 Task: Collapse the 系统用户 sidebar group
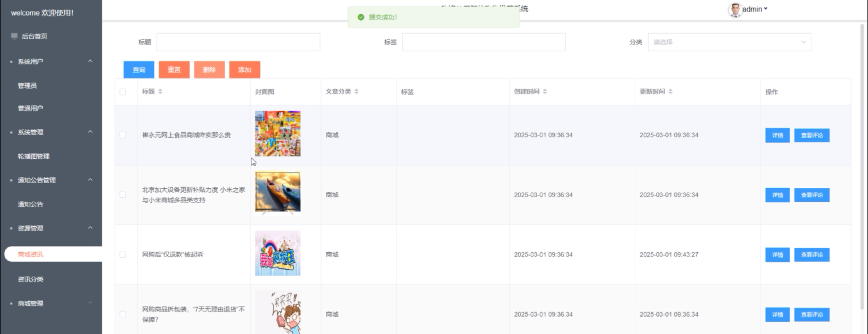coord(90,61)
